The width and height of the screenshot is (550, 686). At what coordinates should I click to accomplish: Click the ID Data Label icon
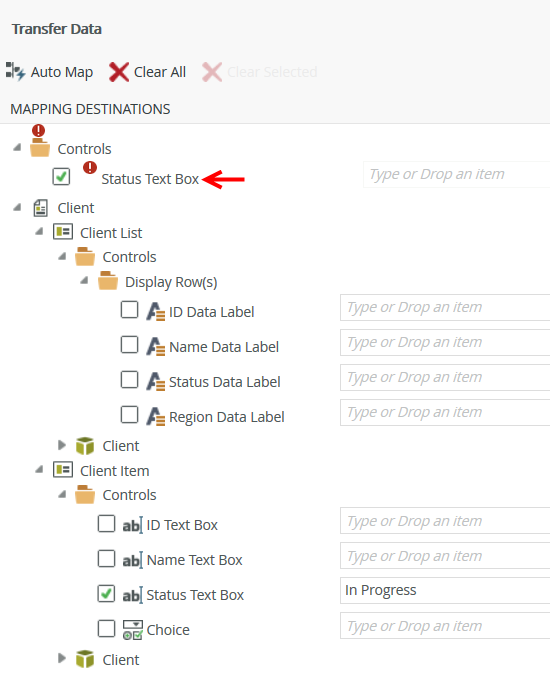coord(155,312)
